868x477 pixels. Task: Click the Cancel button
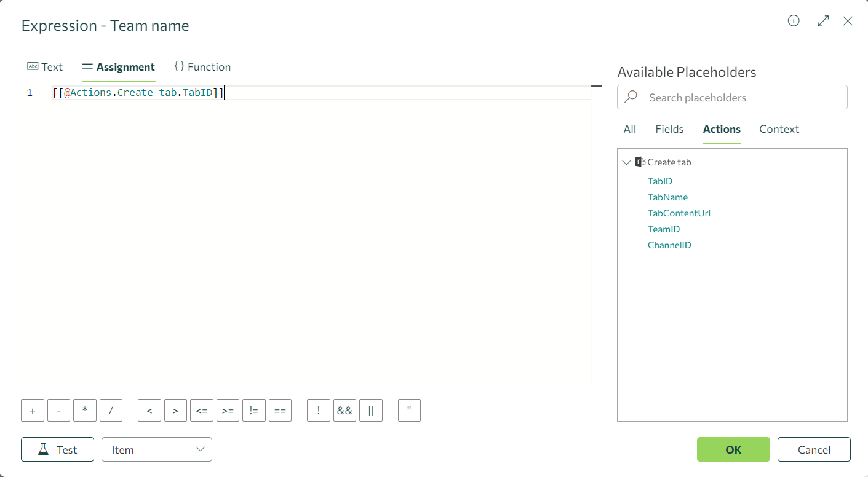814,449
